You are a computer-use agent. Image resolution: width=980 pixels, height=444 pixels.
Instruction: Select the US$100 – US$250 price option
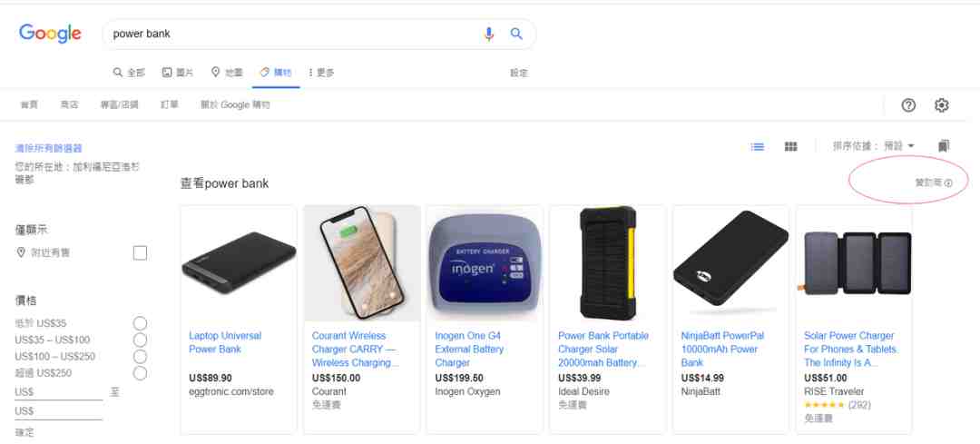(140, 357)
